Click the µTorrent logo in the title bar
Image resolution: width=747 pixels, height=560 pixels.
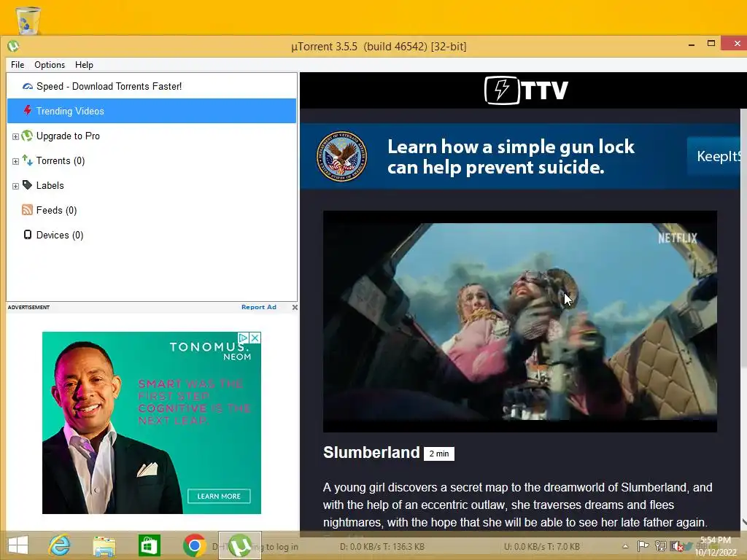click(13, 46)
